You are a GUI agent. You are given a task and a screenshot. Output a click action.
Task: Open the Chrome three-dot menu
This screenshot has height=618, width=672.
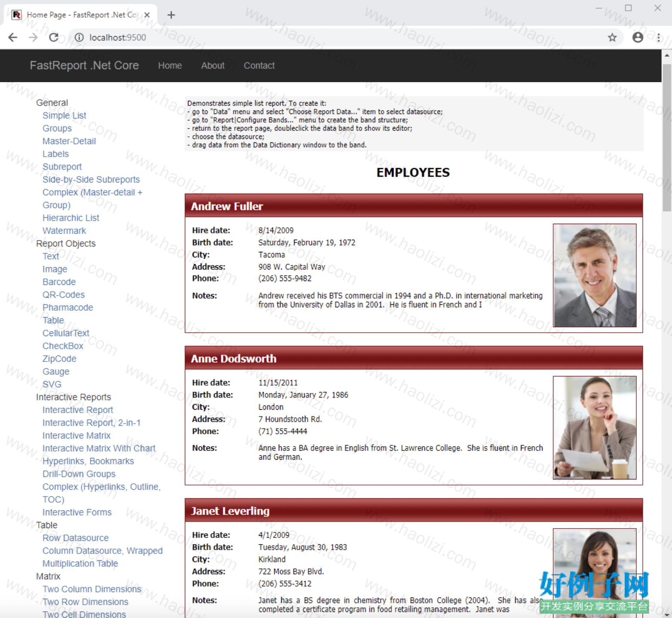click(659, 37)
